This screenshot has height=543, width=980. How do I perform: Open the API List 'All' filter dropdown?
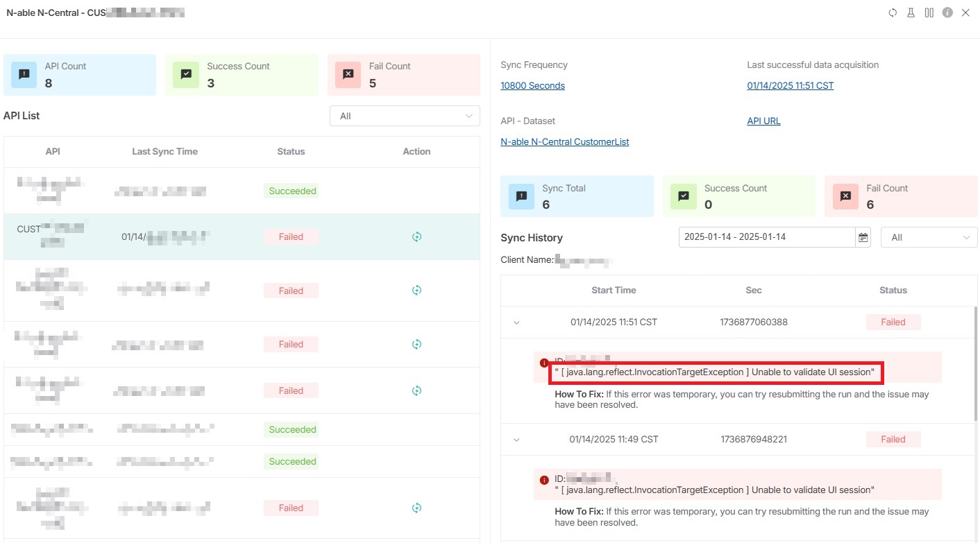coord(405,116)
